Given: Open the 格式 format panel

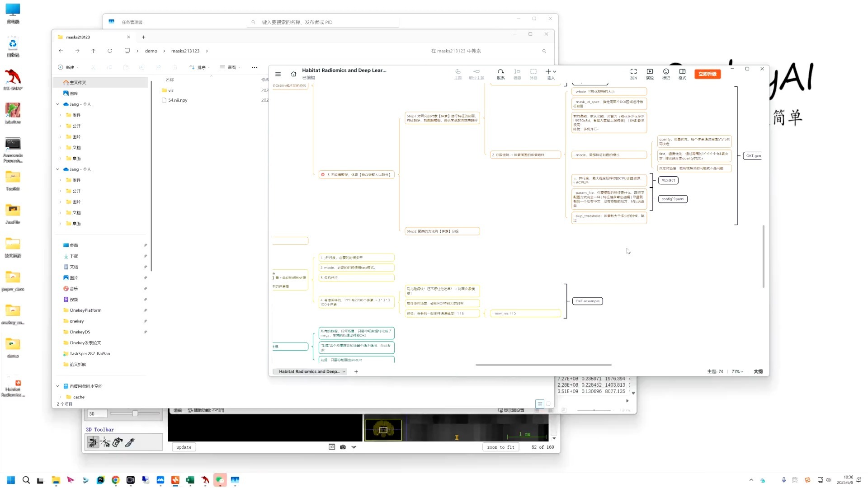Looking at the screenshot, I should pyautogui.click(x=682, y=74).
